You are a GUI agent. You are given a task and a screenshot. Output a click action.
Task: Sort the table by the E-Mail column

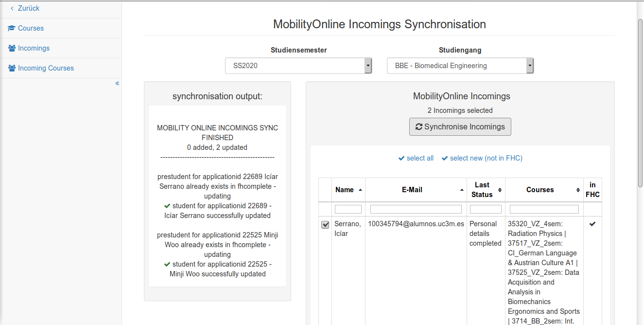tap(416, 190)
